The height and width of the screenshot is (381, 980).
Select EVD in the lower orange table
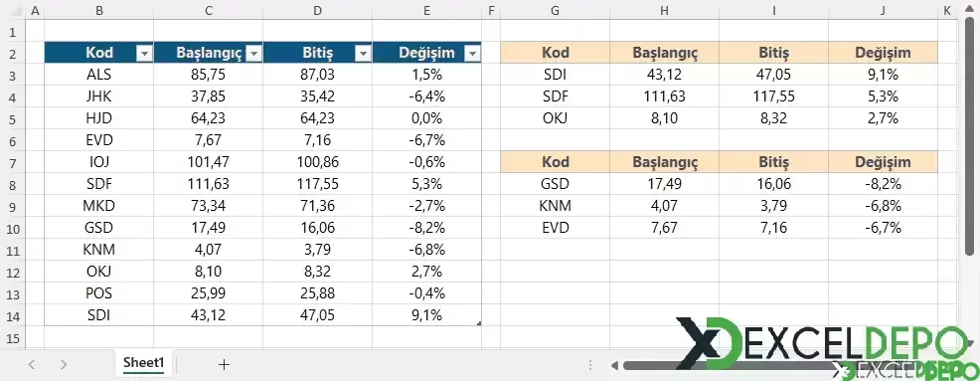point(555,229)
